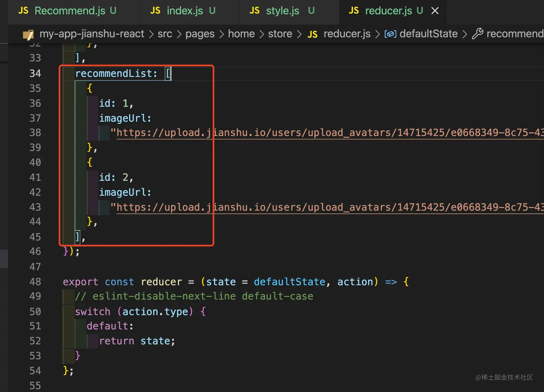The width and height of the screenshot is (544, 392).
Task: Click the const keyword on line 48
Action: (x=119, y=282)
